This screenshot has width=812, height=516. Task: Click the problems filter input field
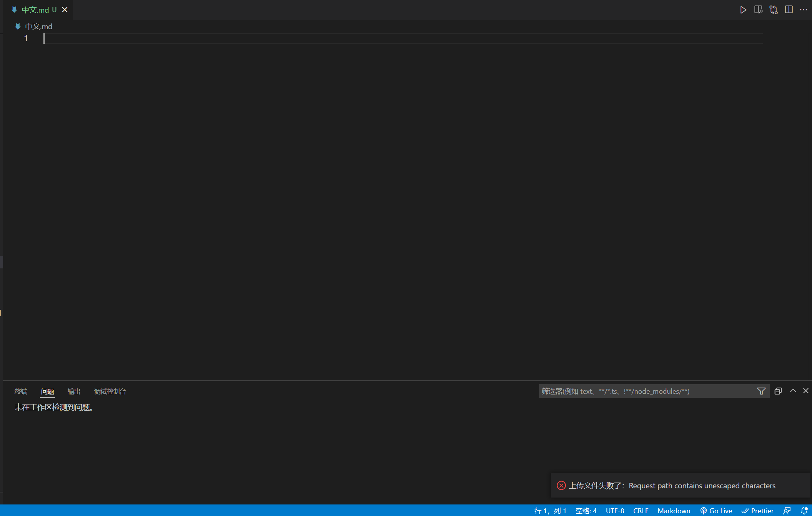tap(646, 391)
